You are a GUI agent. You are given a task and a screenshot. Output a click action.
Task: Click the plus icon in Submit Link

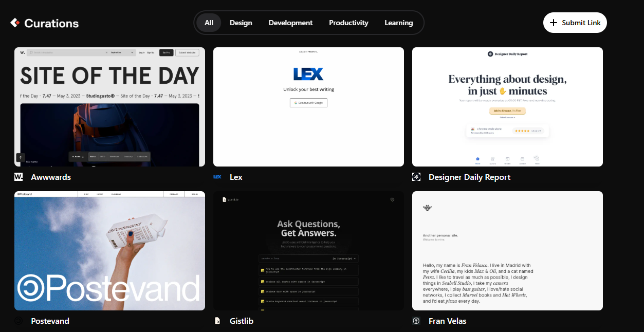click(x=554, y=23)
